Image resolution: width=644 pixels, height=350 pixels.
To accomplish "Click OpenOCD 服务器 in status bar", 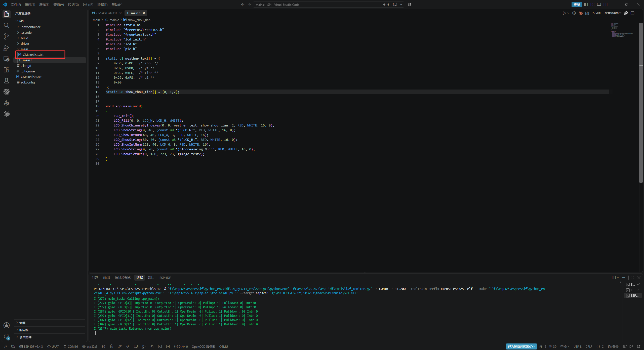I will coord(203,346).
